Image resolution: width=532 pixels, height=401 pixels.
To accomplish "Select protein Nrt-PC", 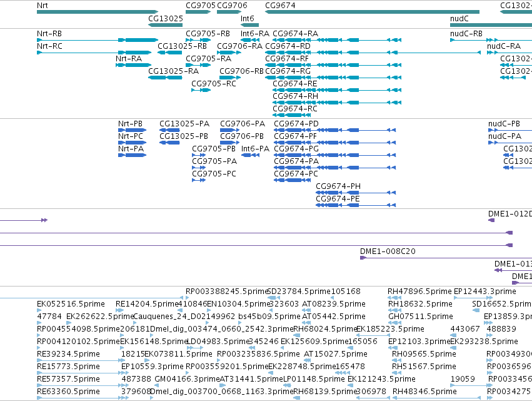I will [x=133, y=143].
